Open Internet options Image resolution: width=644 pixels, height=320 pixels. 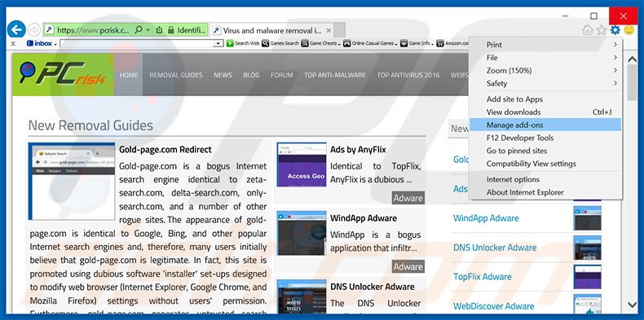point(545,179)
